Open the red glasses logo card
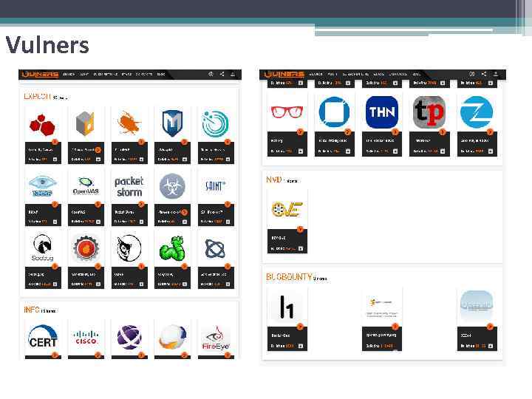Image resolution: width=532 pixels, height=399 pixels. point(287,125)
